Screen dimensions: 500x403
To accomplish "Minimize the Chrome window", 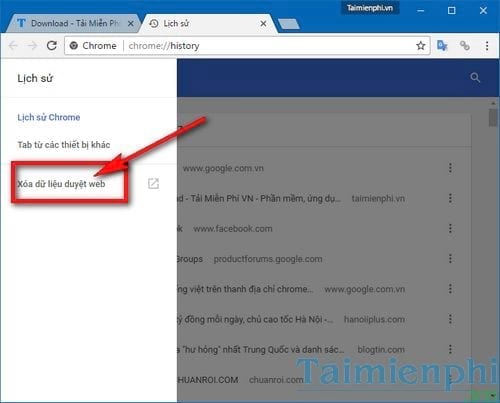I will (x=421, y=11).
